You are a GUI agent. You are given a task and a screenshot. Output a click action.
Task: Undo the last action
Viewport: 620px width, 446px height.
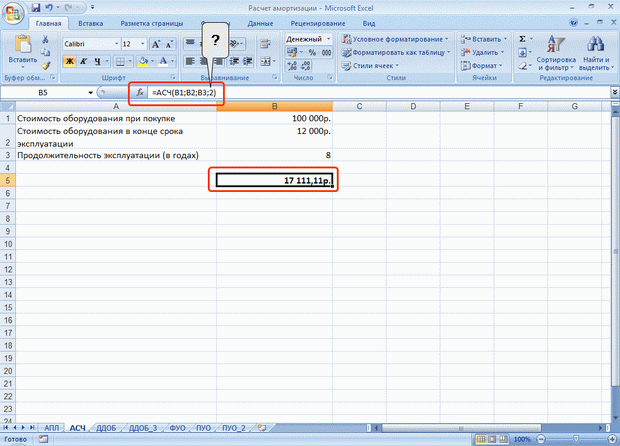pyautogui.click(x=49, y=8)
